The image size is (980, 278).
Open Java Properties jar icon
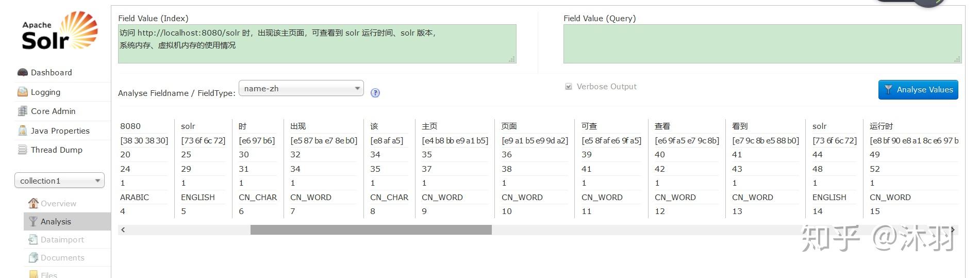coord(22,130)
